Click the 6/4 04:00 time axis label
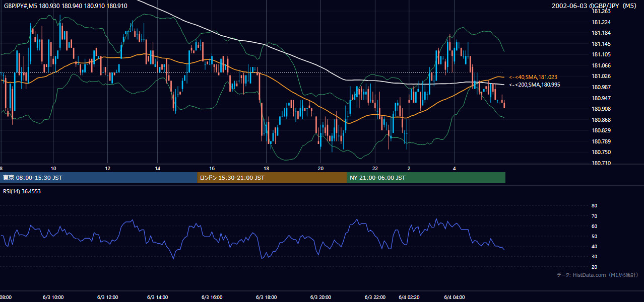The image size is (644, 302). coord(454,297)
